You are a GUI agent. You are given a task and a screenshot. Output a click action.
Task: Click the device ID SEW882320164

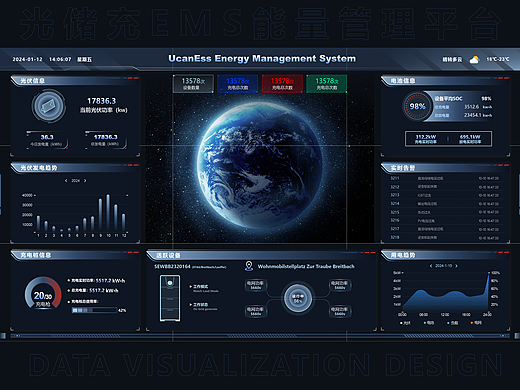pos(172,266)
